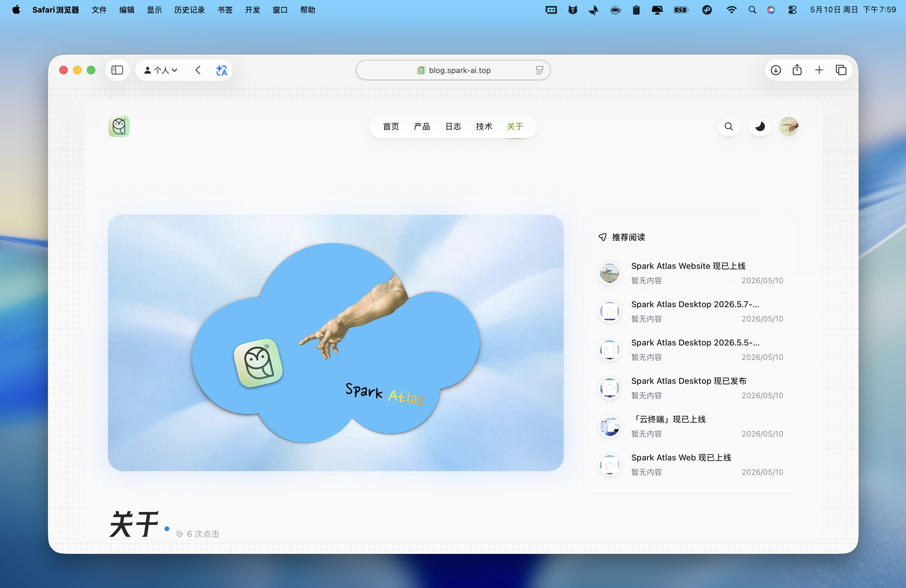Open the 编辑 menu

pos(127,10)
